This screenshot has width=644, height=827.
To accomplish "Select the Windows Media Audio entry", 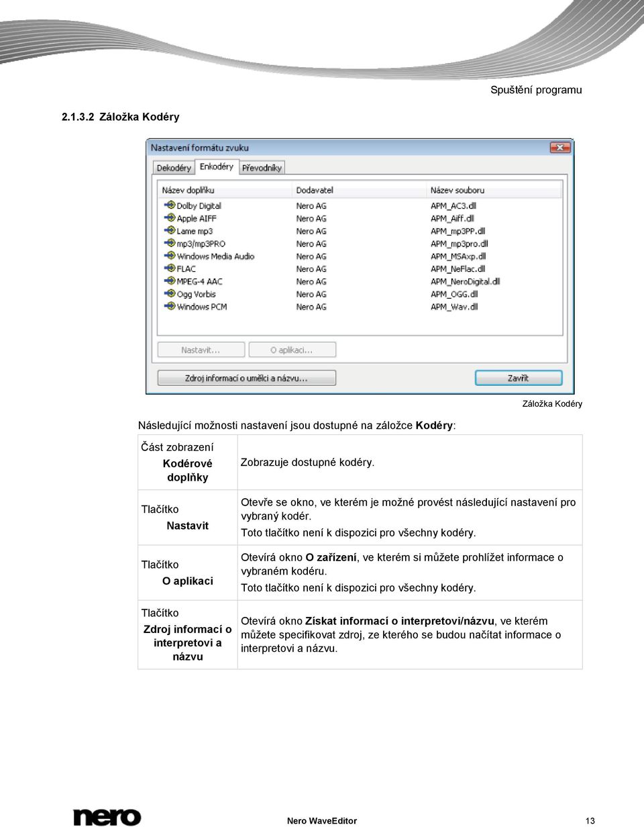I will [215, 256].
